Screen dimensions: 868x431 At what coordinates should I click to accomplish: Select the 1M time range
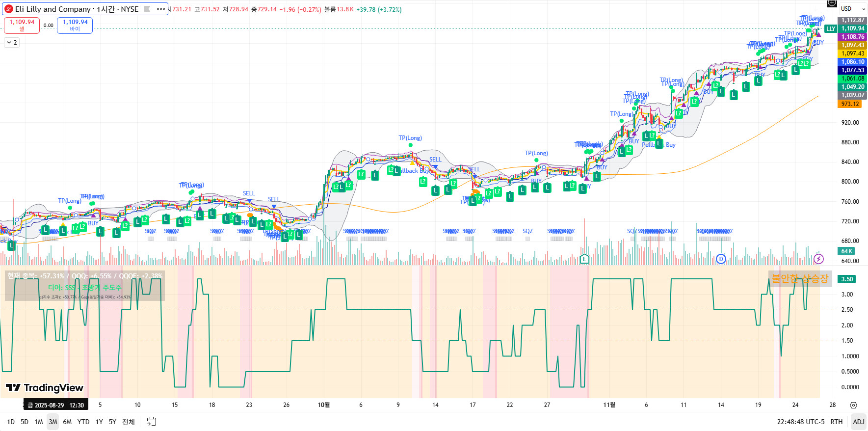[39, 422]
